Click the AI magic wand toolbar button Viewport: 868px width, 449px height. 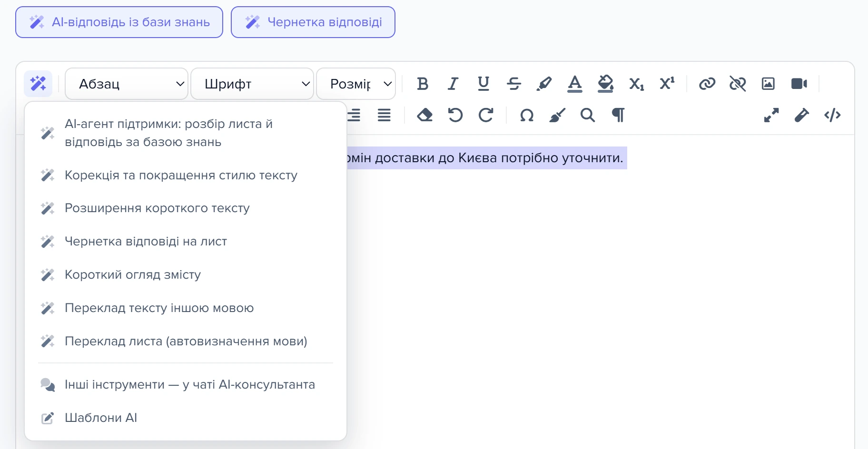point(38,84)
